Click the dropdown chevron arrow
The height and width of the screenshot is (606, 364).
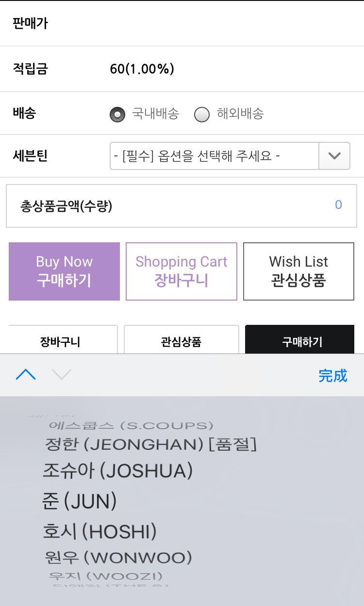point(334,156)
